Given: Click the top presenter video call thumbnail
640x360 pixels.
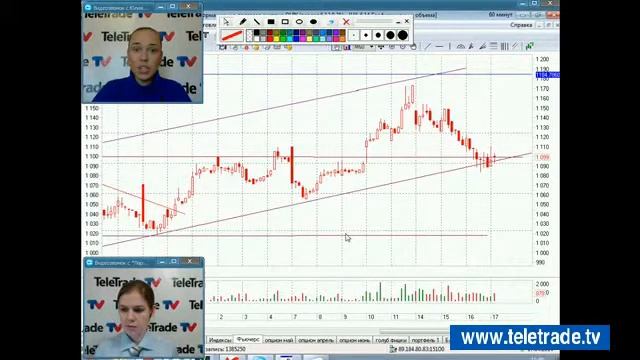Looking at the screenshot, I should [x=142, y=57].
